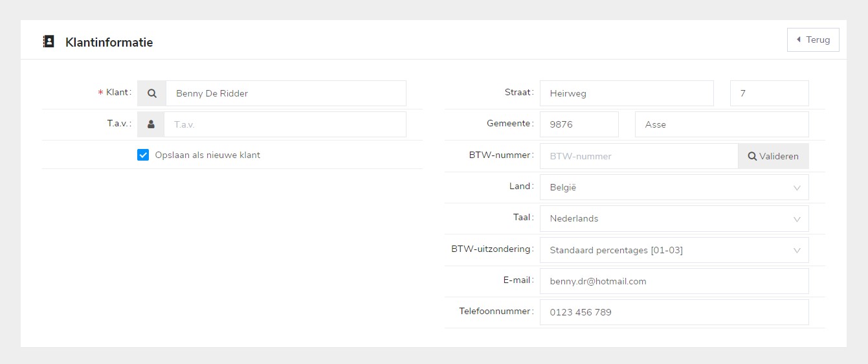This screenshot has height=364, width=868.
Task: Select the house number field with 7
Action: pos(769,93)
